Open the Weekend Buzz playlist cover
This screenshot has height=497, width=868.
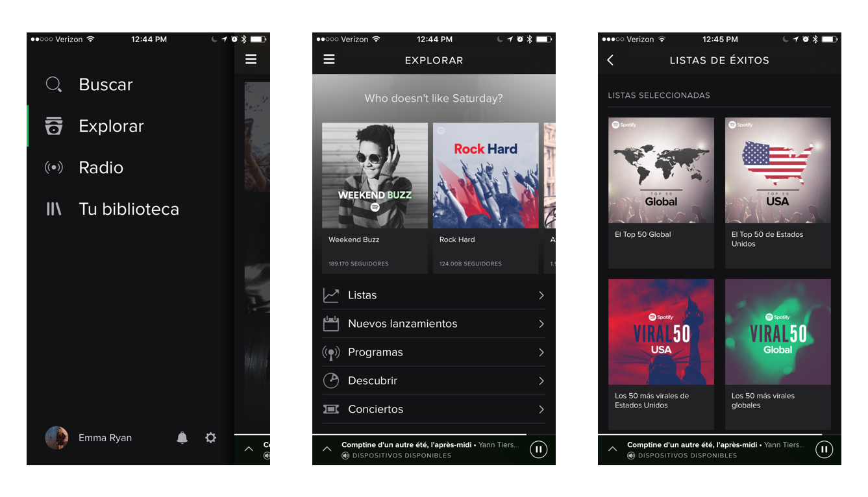coord(375,175)
